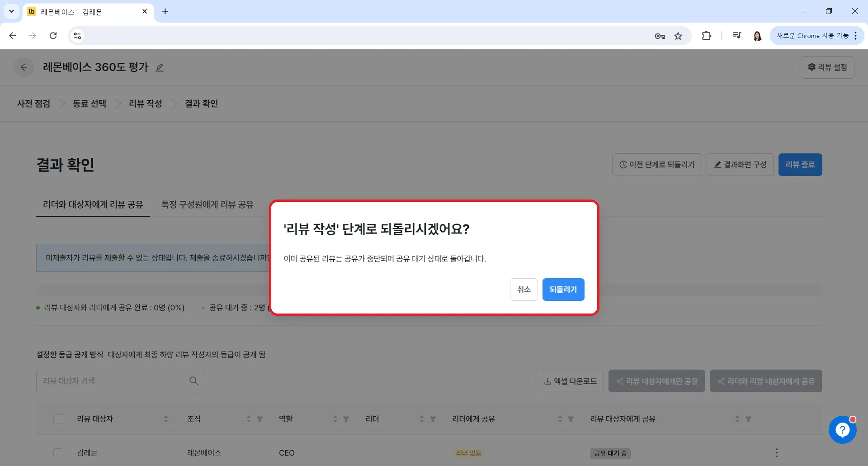Switch to 리더와 대상자에게 리뷰 공유 tab
The image size is (868, 466).
tap(93, 204)
